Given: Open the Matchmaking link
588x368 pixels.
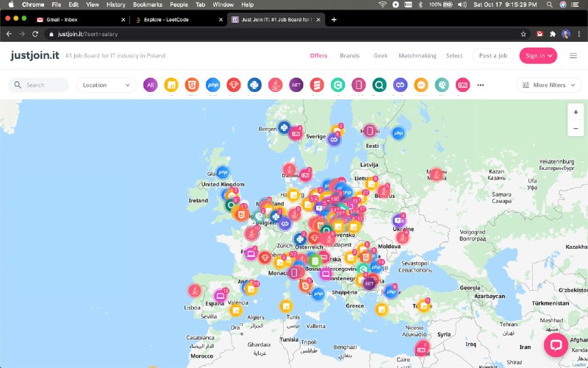Looking at the screenshot, I should coord(417,56).
